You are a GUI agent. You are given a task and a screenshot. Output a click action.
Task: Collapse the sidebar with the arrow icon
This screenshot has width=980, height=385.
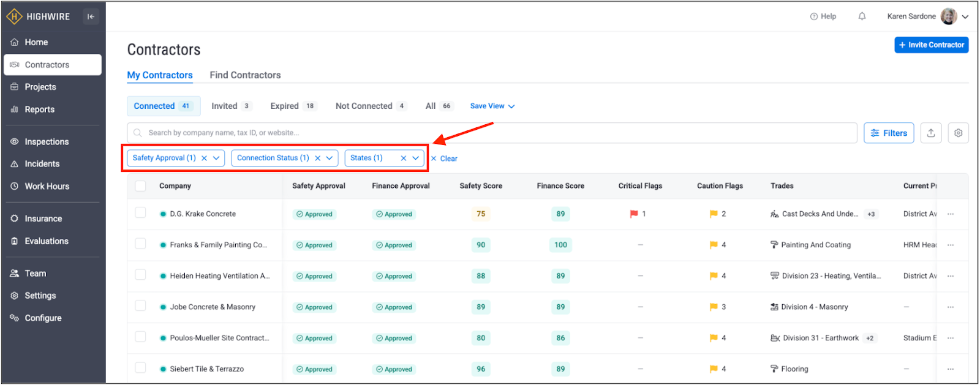[91, 17]
